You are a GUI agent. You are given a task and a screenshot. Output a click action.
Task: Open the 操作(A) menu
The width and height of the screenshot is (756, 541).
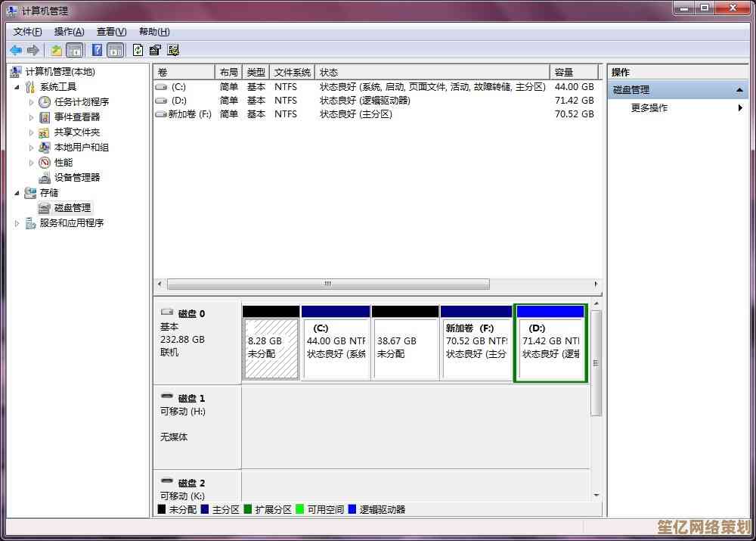coord(69,32)
